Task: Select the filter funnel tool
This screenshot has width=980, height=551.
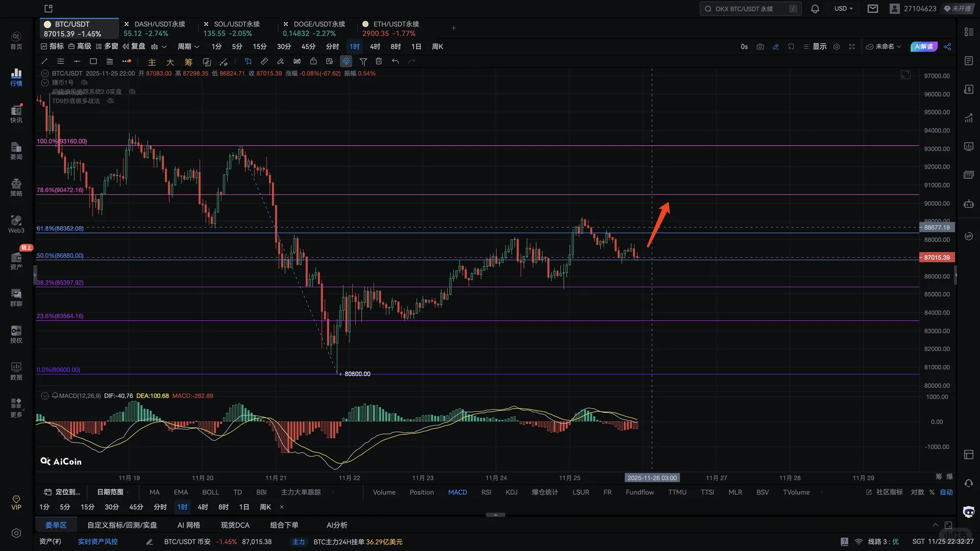Action: 363,61
